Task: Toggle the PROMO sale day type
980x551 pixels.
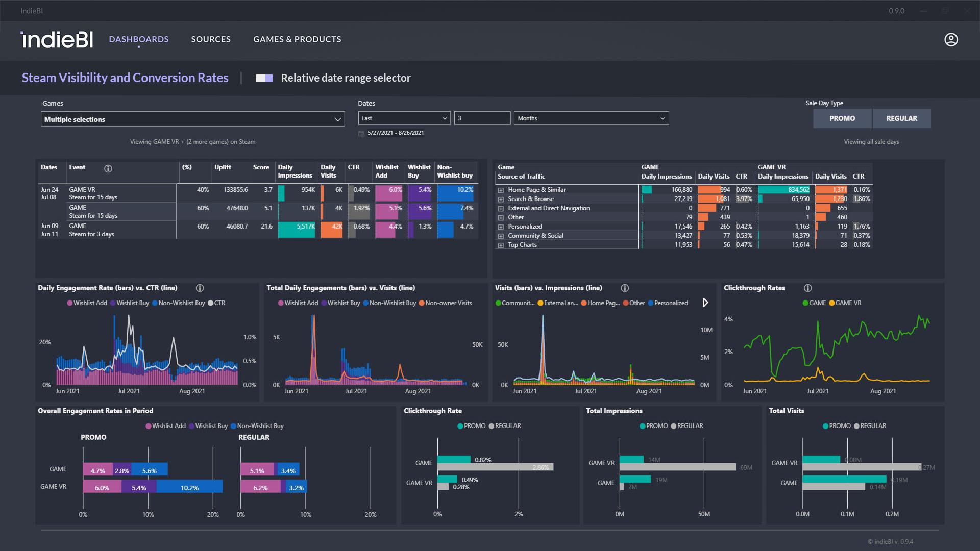Action: click(x=842, y=118)
